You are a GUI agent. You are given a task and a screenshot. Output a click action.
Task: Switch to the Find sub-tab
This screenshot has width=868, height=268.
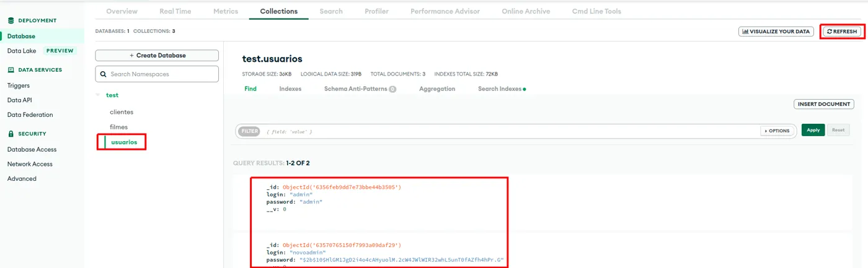click(x=250, y=89)
